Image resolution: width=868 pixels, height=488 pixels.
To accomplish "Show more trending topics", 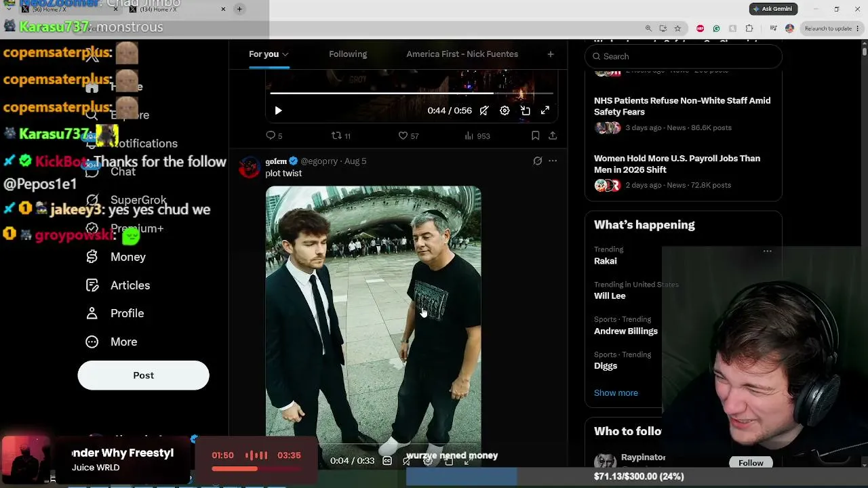I will point(616,393).
